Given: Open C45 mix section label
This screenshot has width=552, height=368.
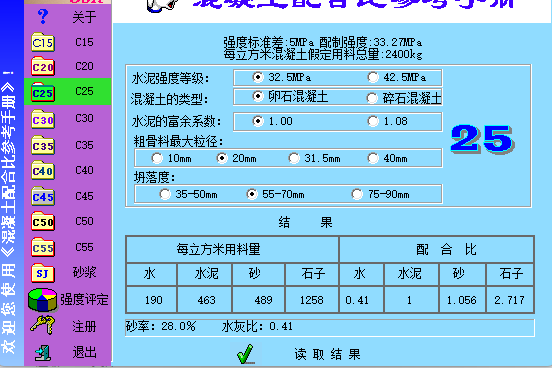Looking at the screenshot, I should pyautogui.click(x=84, y=196).
